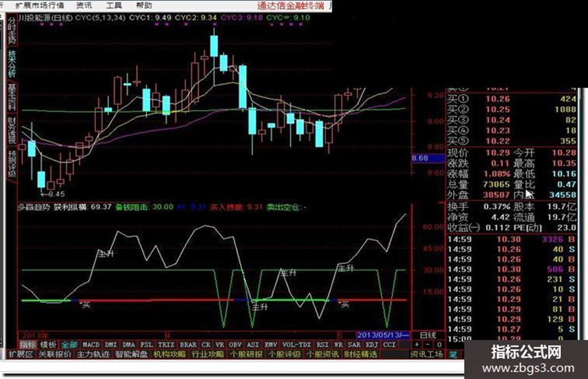Select the 模板 tab
The height and width of the screenshot is (379, 588).
pos(48,345)
